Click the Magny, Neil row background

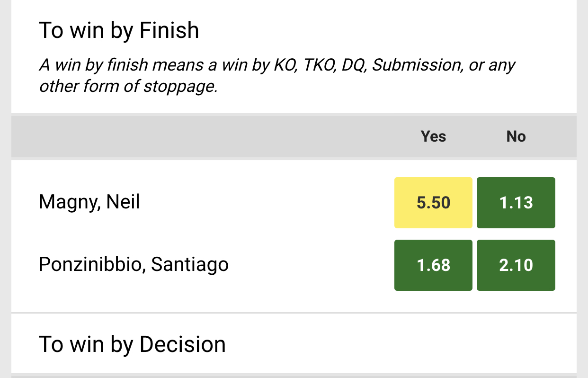265,203
